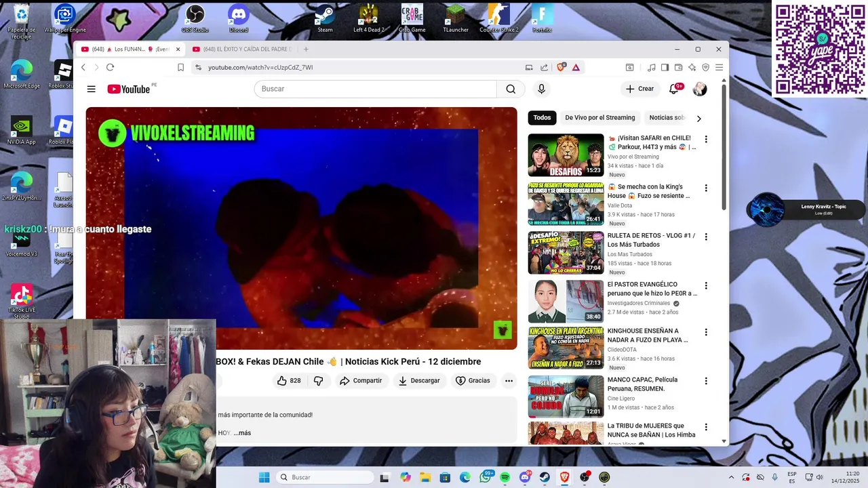868x488 pixels.
Task: Open the DESAFÍOS lion video thumbnail
Action: (x=566, y=155)
